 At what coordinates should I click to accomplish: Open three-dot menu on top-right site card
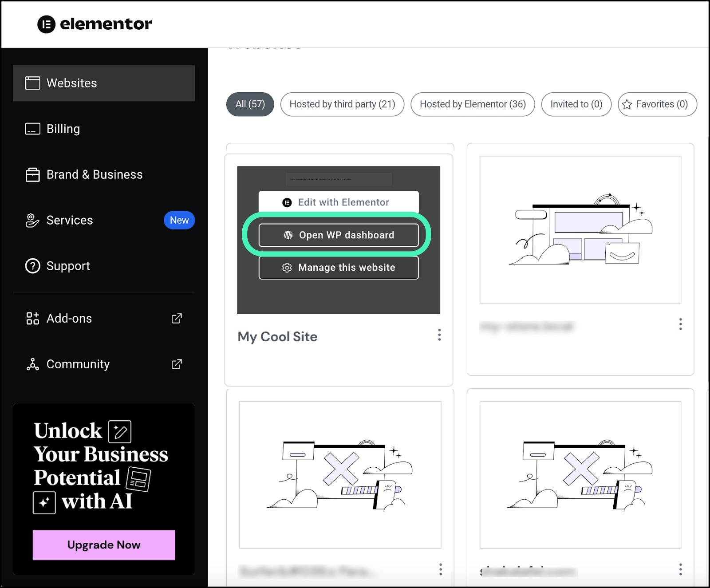pyautogui.click(x=680, y=324)
